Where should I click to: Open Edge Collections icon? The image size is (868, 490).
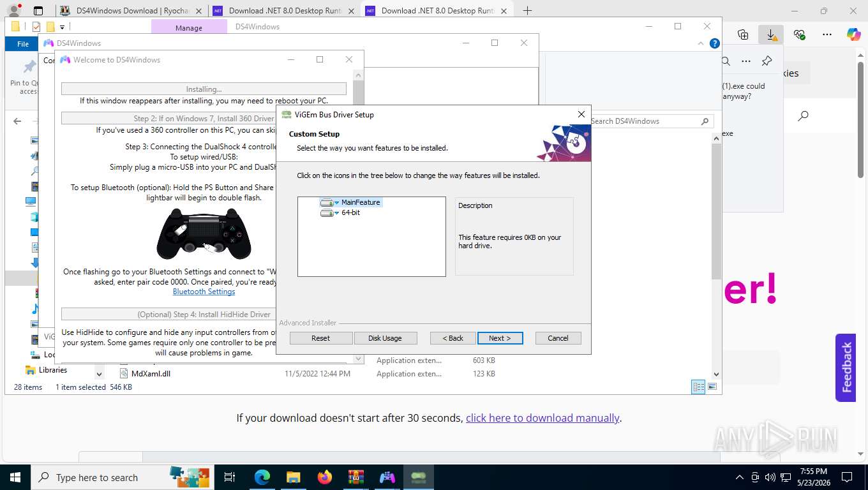pyautogui.click(x=743, y=34)
